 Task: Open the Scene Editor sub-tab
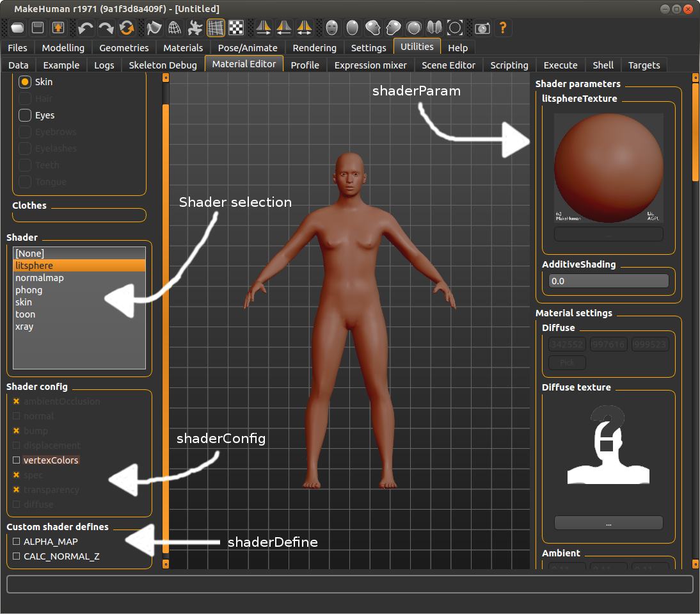[x=448, y=65]
